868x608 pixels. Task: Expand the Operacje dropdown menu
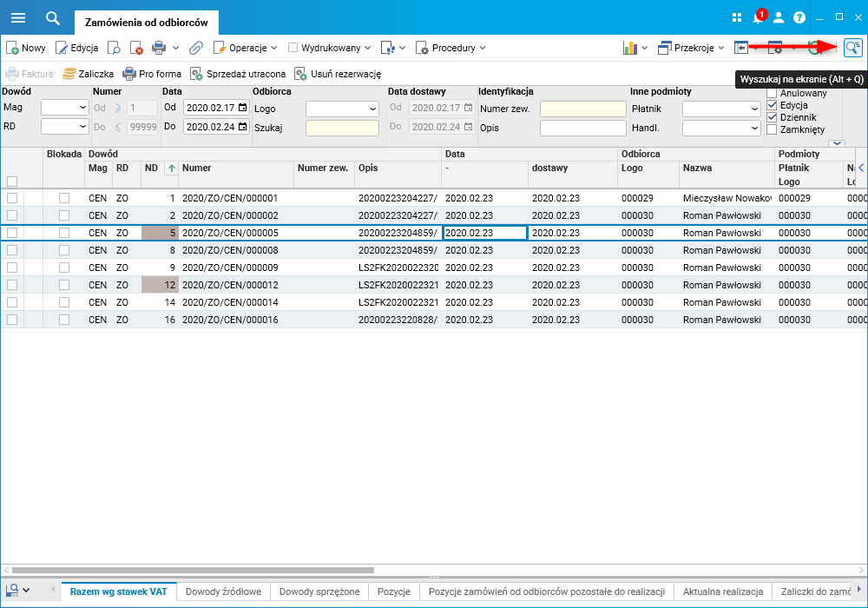[246, 48]
